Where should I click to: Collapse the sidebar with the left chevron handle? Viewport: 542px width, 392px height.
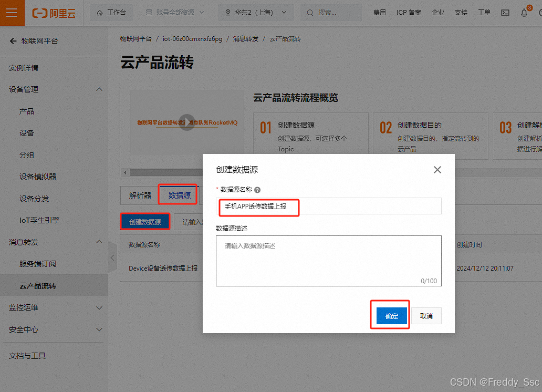pos(112,258)
